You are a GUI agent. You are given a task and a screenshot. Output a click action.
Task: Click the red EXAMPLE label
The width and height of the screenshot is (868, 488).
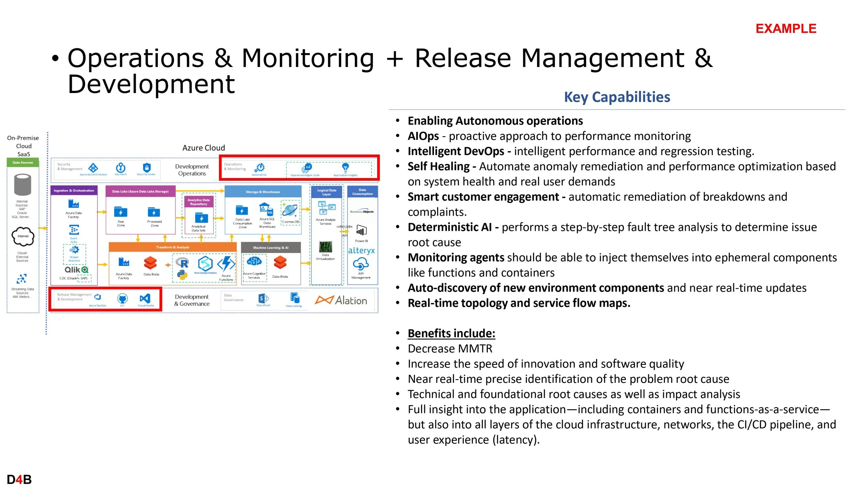pyautogui.click(x=786, y=28)
